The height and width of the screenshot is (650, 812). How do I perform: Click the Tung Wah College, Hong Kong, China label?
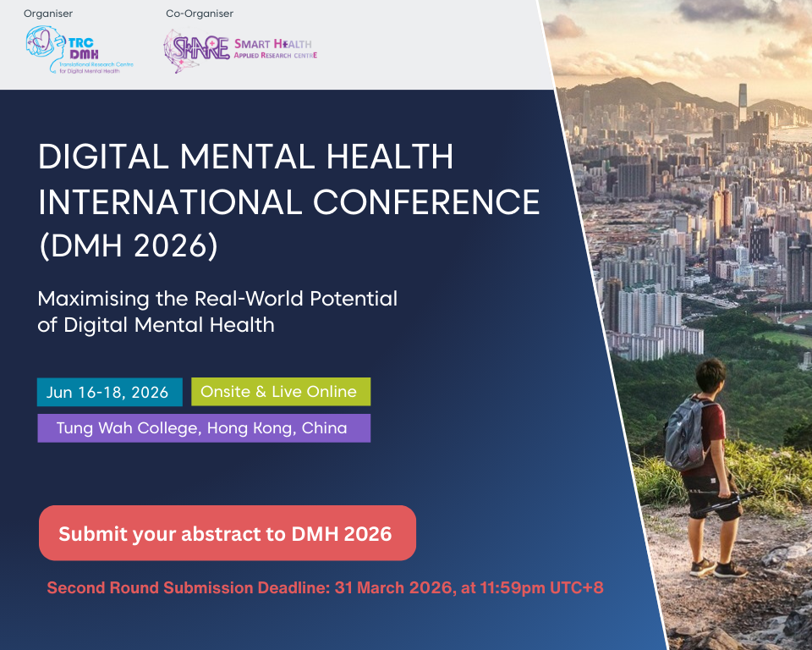click(204, 428)
